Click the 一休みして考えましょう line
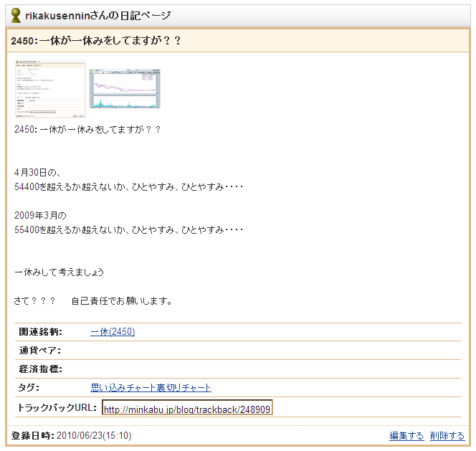 coord(59,272)
